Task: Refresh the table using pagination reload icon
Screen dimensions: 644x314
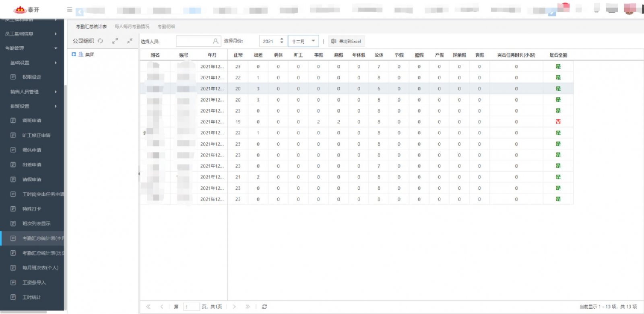Action: click(264, 307)
